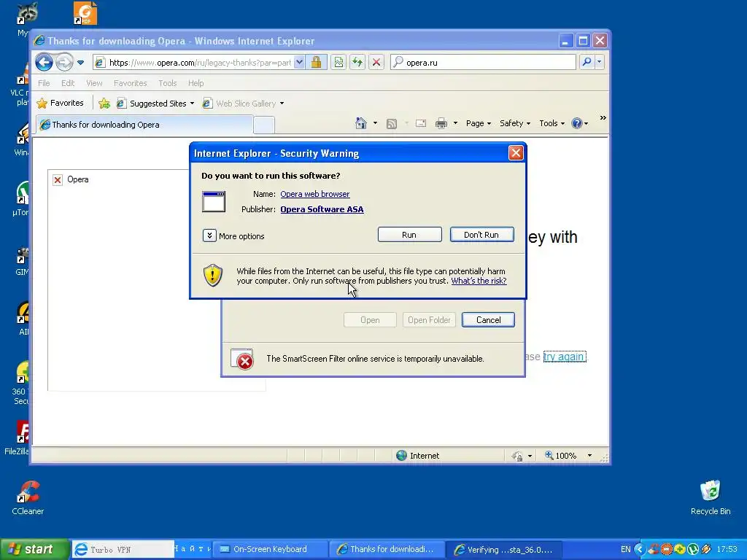Switch to 'Verifying' download window in taskbar
This screenshot has height=560, width=747.
pos(505,550)
